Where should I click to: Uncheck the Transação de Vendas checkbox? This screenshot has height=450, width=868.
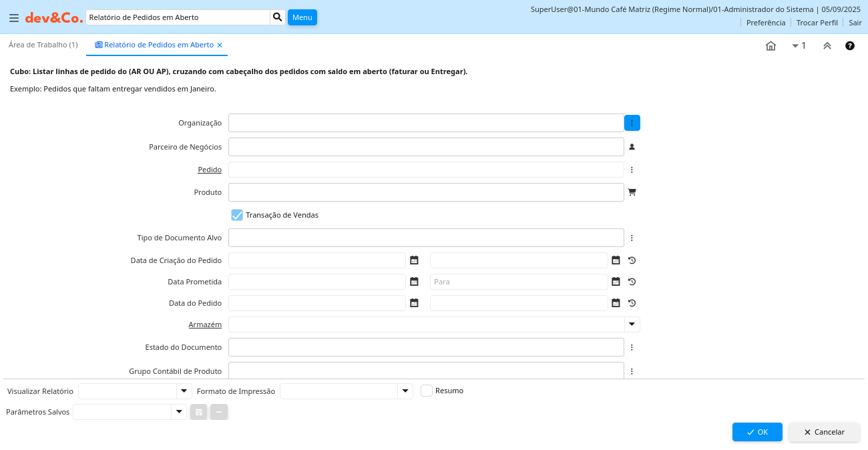click(237, 215)
